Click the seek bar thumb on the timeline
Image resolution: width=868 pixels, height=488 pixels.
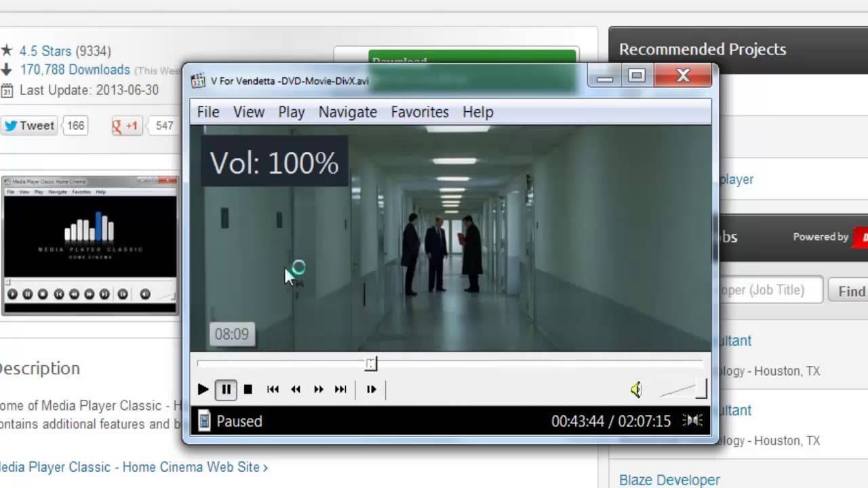coord(370,364)
